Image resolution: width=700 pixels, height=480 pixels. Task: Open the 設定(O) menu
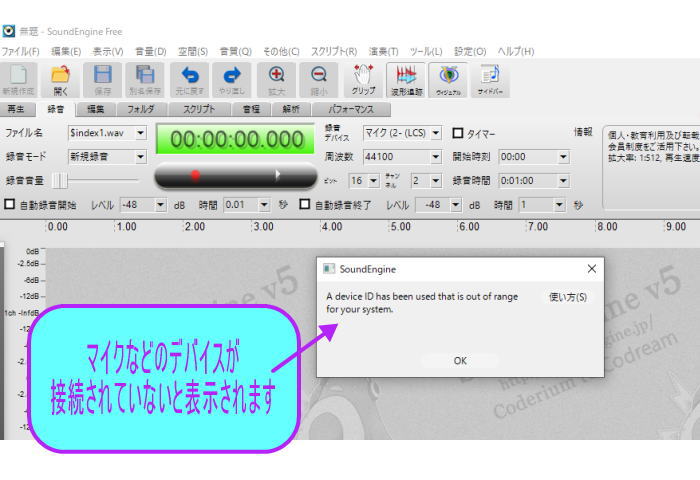[470, 51]
